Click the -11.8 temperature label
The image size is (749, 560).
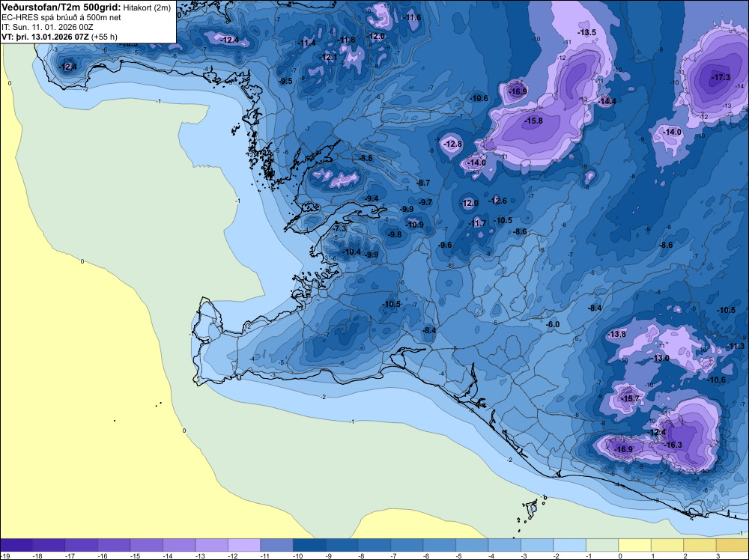coord(346,40)
